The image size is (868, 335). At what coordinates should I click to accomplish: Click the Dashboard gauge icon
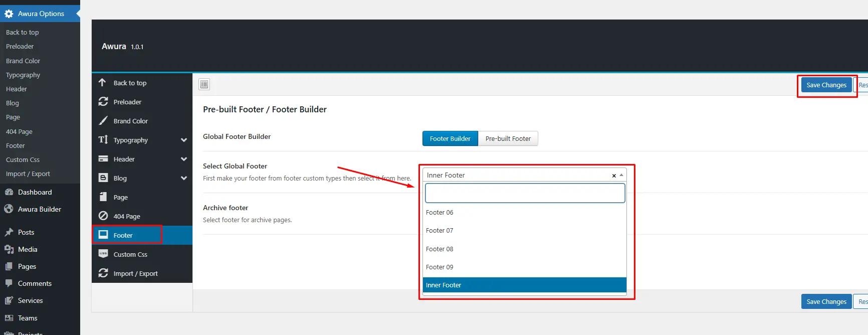9,192
